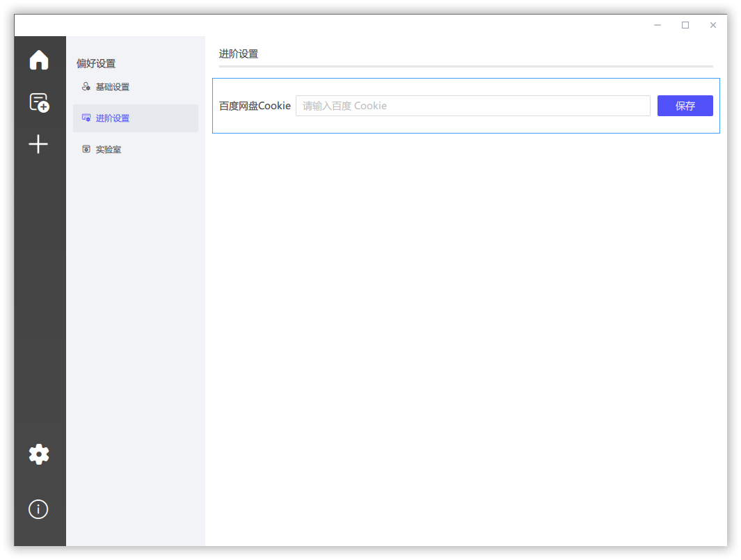Click the info circle icon
This screenshot has width=741, height=560.
(38, 509)
